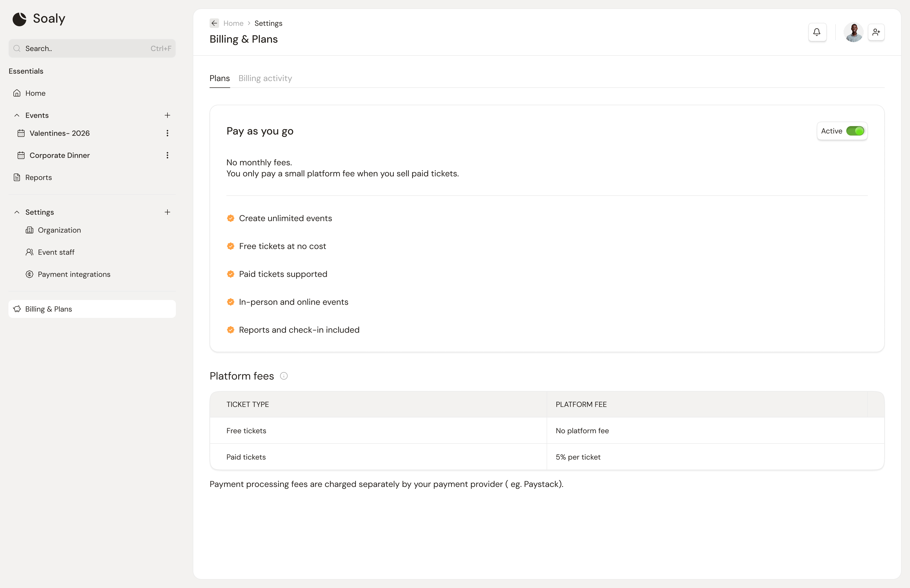Open notifications bell

point(817,32)
